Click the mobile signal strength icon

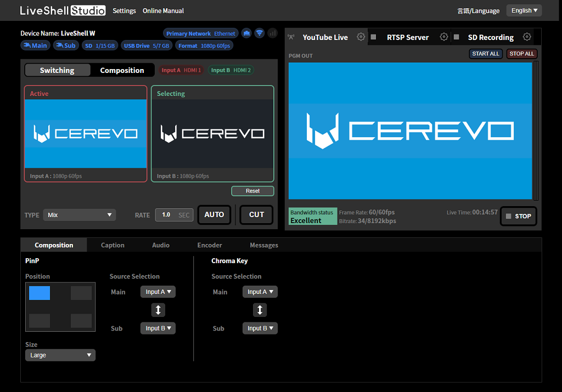pos(272,33)
